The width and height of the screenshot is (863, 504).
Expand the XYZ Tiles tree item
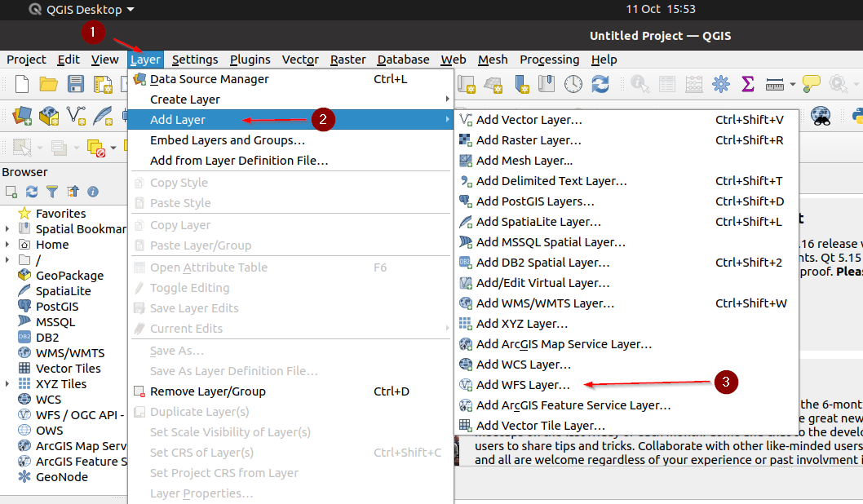click(7, 384)
